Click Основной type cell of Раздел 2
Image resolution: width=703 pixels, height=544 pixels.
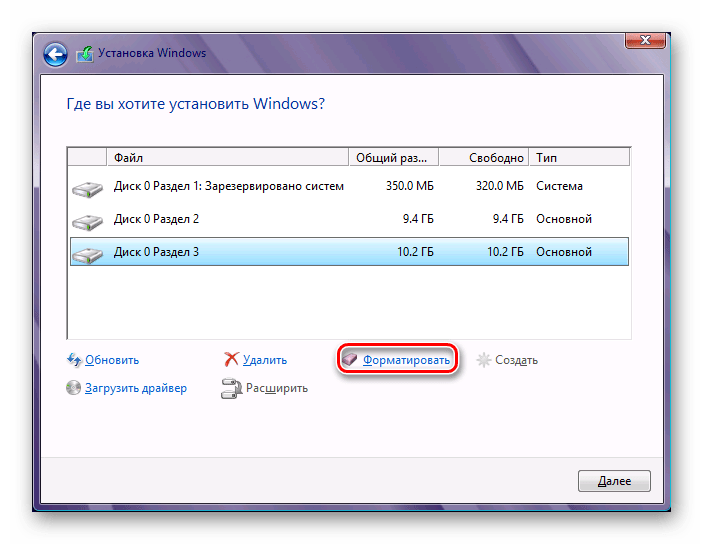(x=564, y=219)
